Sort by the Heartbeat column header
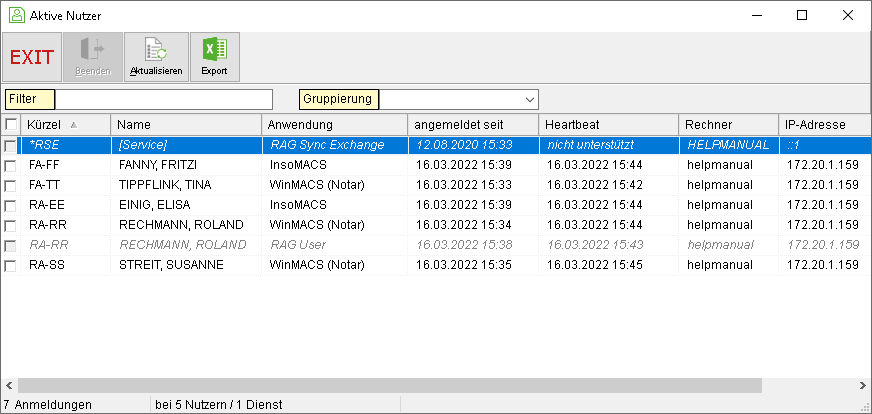Image resolution: width=872 pixels, height=414 pixels. (608, 125)
